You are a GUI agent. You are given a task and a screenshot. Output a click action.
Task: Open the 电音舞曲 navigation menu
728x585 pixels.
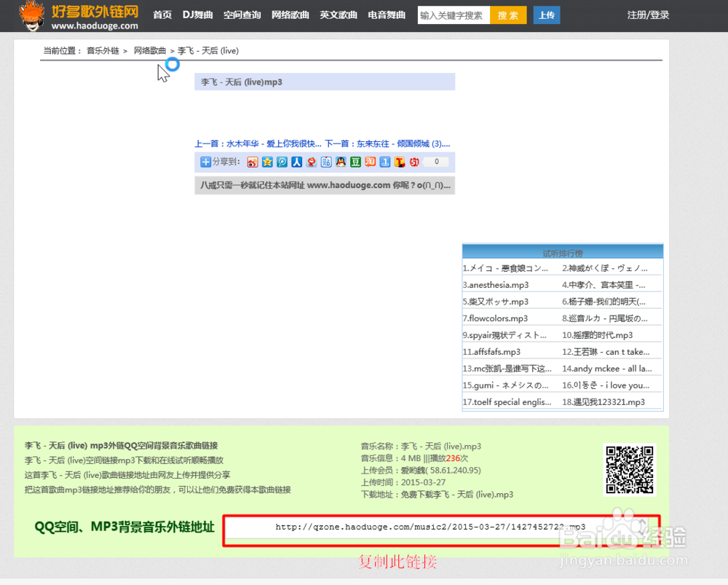387,14
